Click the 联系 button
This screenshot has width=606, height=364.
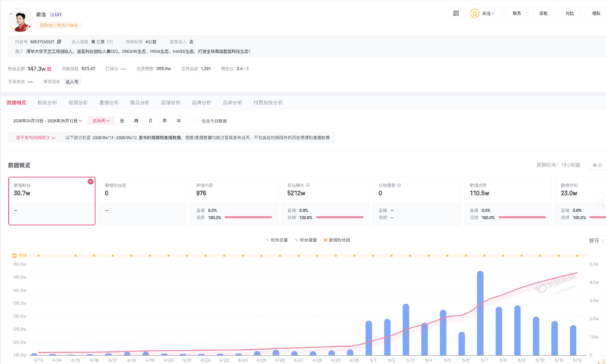517,13
